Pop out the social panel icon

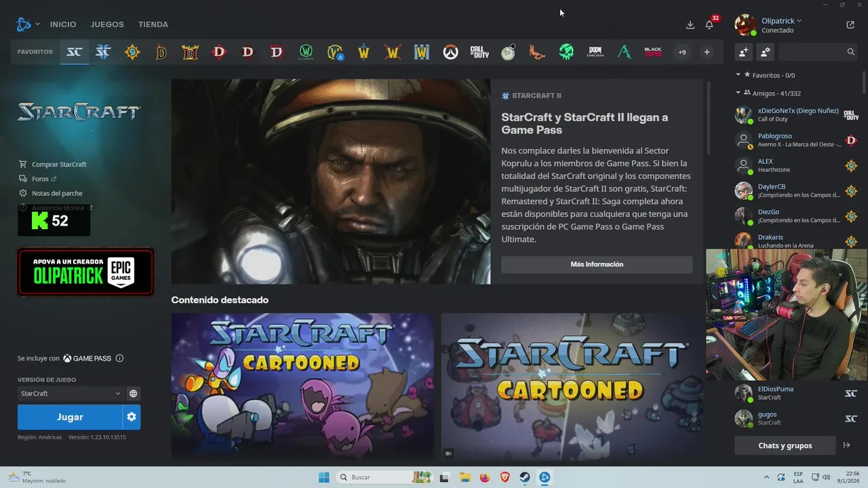tap(850, 25)
